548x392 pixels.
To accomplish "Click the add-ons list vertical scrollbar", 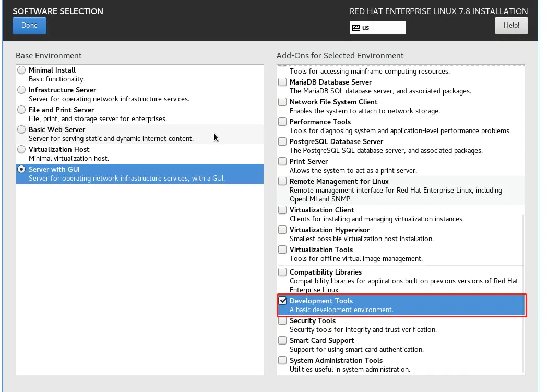I will 522,292.
